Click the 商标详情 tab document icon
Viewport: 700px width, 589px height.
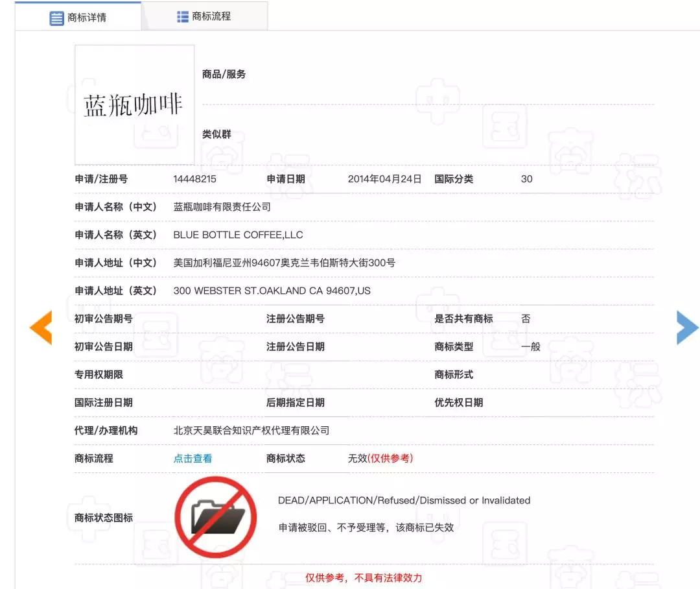point(56,18)
